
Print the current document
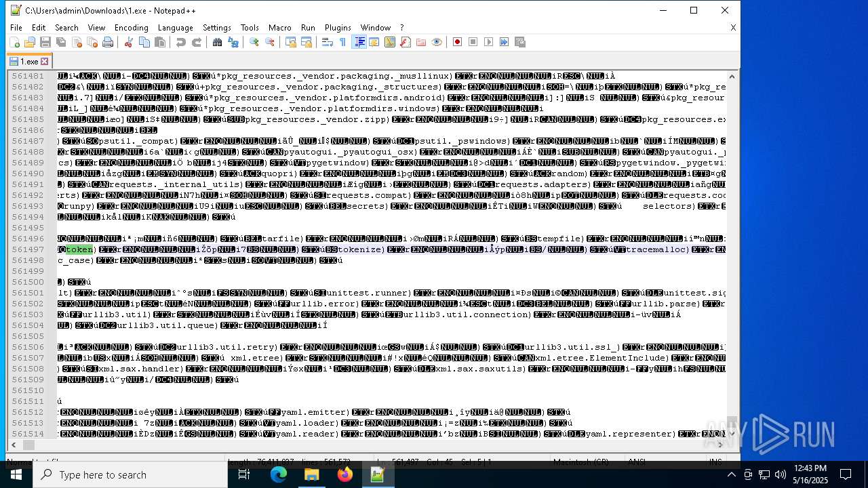tap(108, 42)
